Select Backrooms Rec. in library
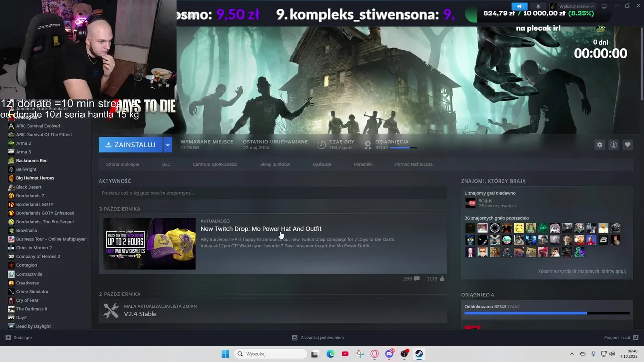This screenshot has width=644, height=362. point(32,160)
